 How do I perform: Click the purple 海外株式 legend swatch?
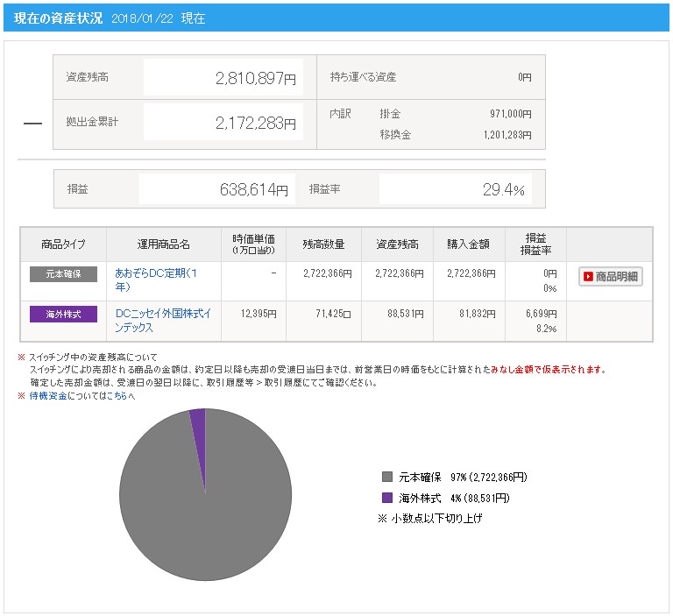tap(387, 498)
